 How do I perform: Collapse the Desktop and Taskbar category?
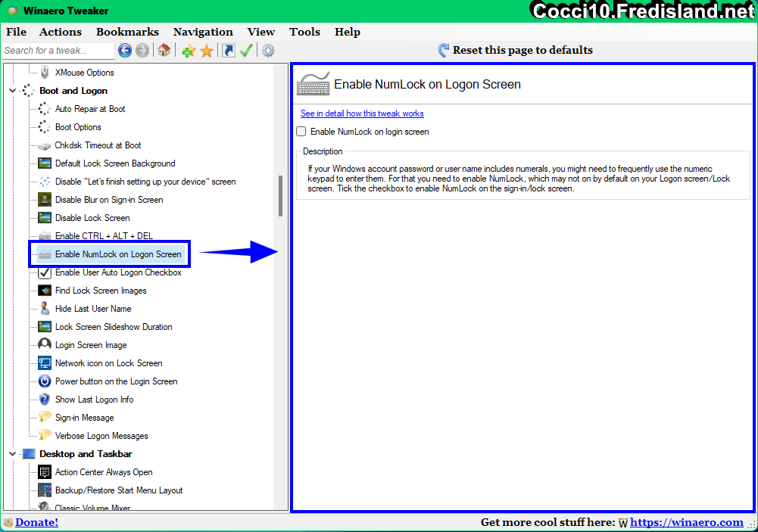[x=13, y=454]
